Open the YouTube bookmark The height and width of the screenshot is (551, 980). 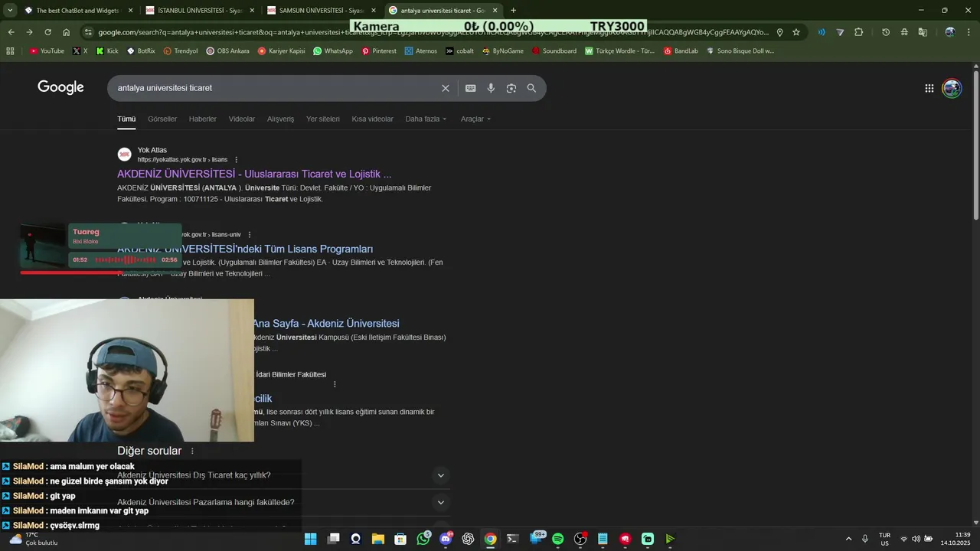pyautogui.click(x=47, y=51)
